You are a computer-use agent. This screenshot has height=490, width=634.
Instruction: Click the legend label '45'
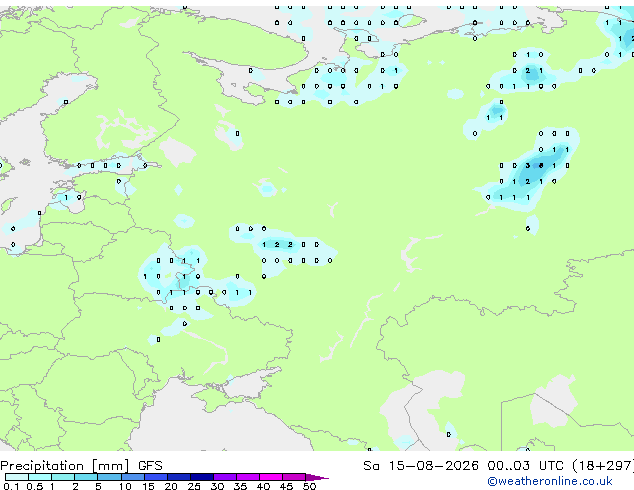pyautogui.click(x=286, y=486)
